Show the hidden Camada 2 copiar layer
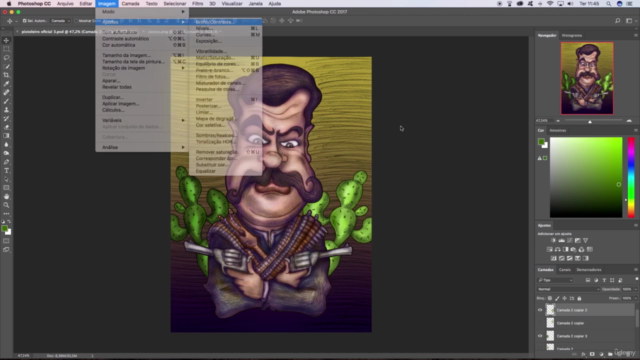640x360 pixels. click(540, 323)
